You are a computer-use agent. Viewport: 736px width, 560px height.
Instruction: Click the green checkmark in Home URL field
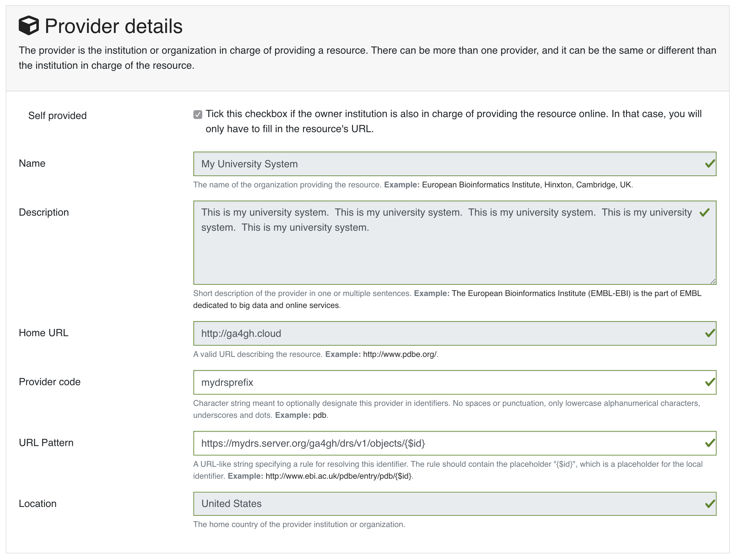point(710,333)
